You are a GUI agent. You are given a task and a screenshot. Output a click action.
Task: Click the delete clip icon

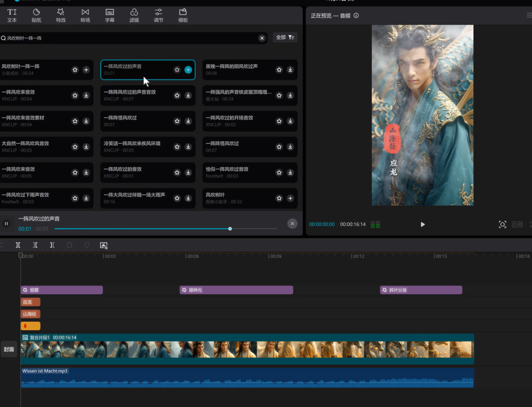69,245
